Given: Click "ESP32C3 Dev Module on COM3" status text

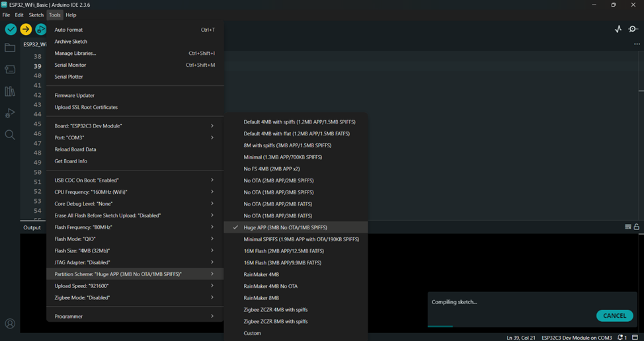Looking at the screenshot, I should point(577,338).
